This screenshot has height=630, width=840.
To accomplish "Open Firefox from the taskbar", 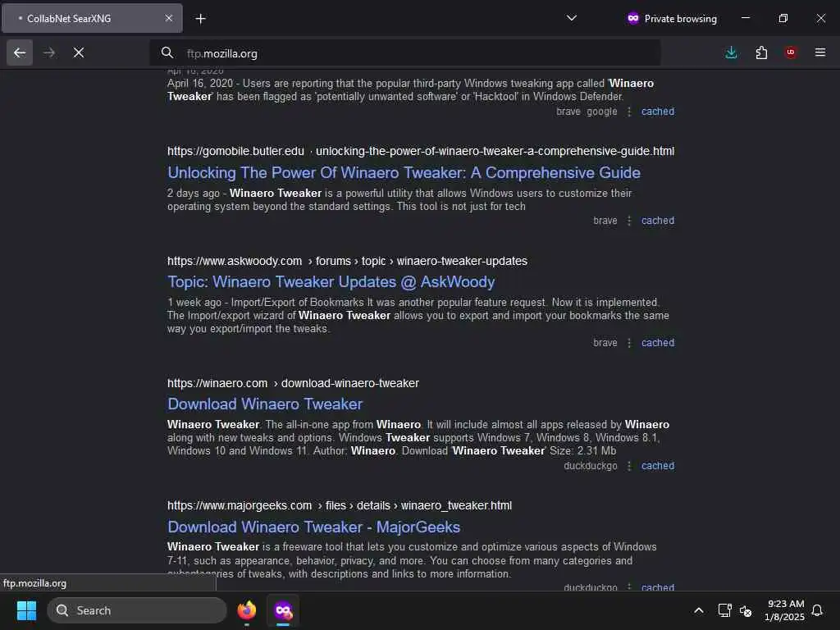I will [x=247, y=610].
